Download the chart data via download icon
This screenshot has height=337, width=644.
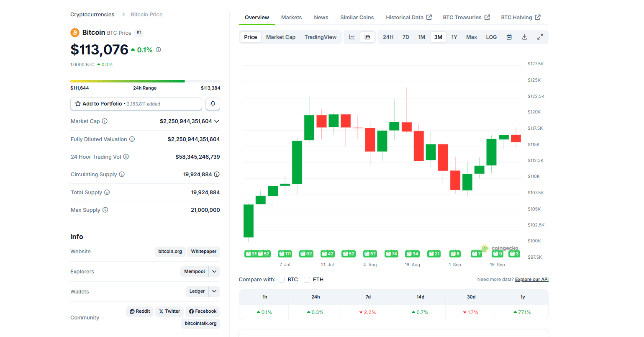coord(524,37)
